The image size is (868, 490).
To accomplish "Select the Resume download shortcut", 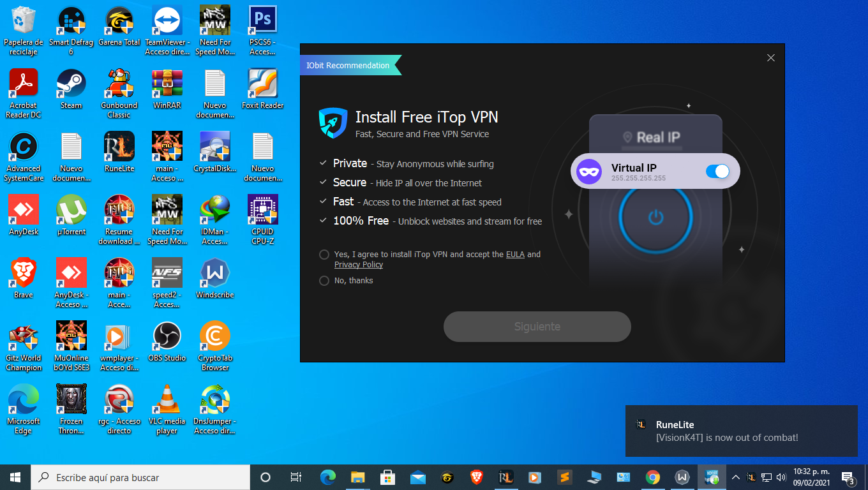I will click(119, 220).
